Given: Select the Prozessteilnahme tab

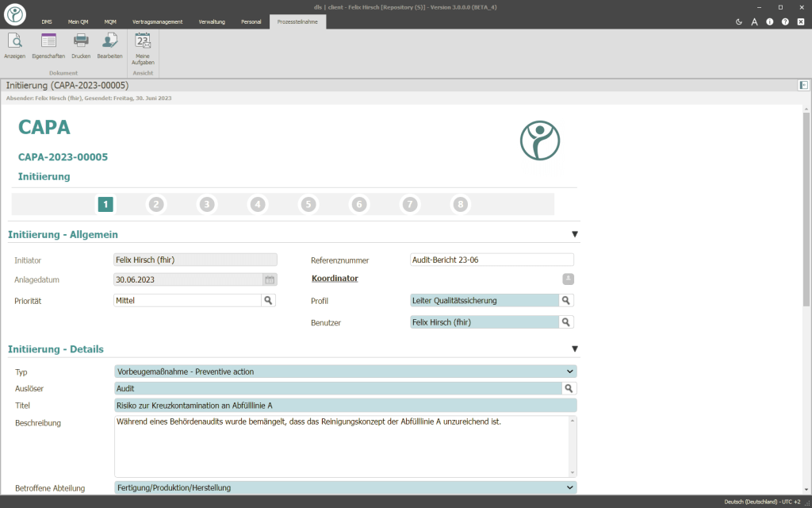Looking at the screenshot, I should tap(297, 21).
